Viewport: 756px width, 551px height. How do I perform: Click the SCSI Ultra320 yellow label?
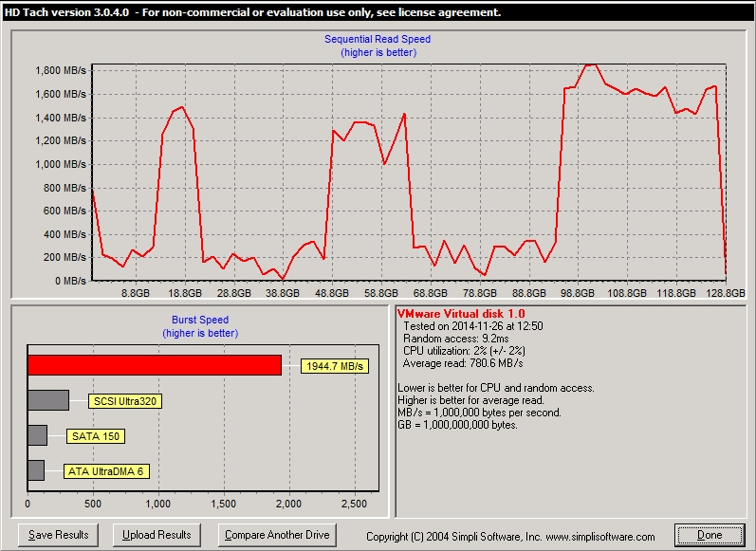coord(125,401)
